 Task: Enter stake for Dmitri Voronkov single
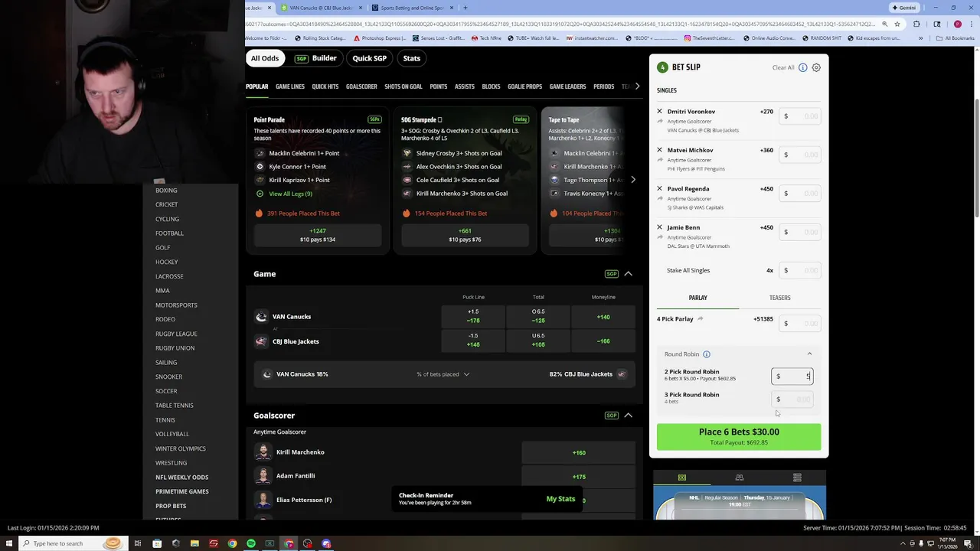(801, 116)
